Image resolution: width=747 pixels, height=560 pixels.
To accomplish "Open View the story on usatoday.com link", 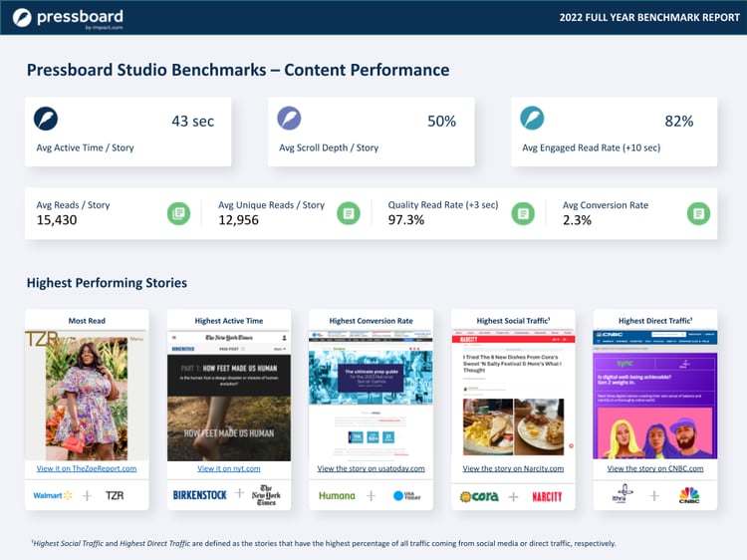I will pyautogui.click(x=372, y=468).
